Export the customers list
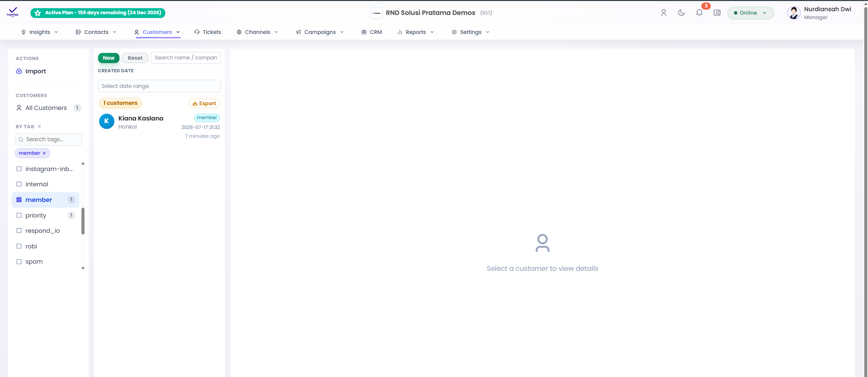 click(x=204, y=103)
